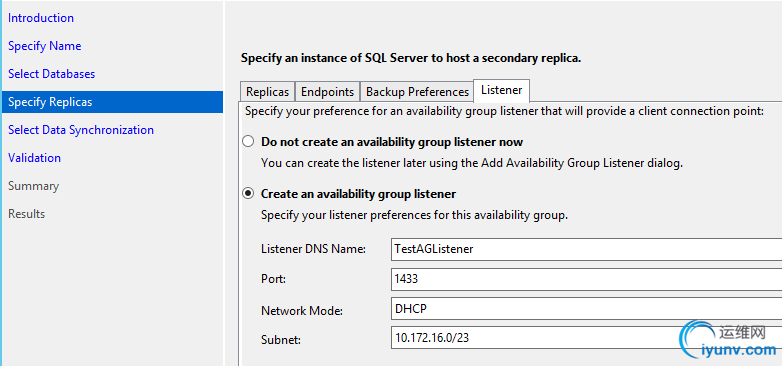The height and width of the screenshot is (366, 782).
Task: Open the Validation step
Action: 34,158
